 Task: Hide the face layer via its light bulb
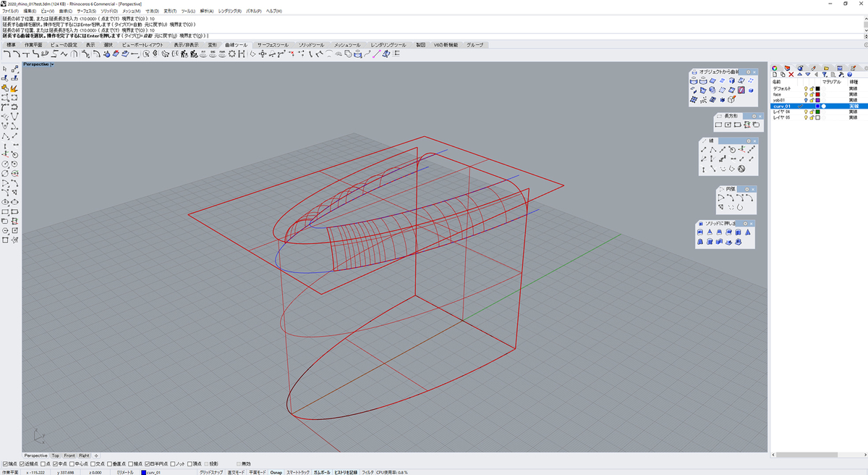[806, 94]
